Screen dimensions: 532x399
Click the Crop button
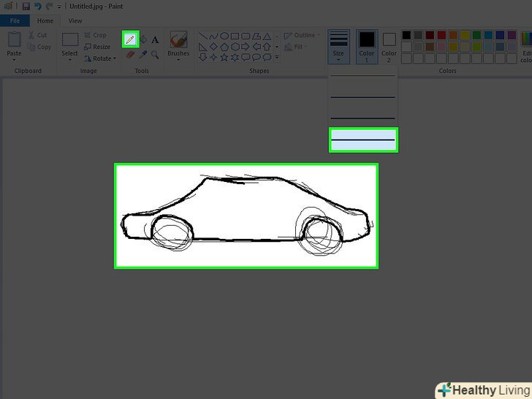[x=95, y=35]
